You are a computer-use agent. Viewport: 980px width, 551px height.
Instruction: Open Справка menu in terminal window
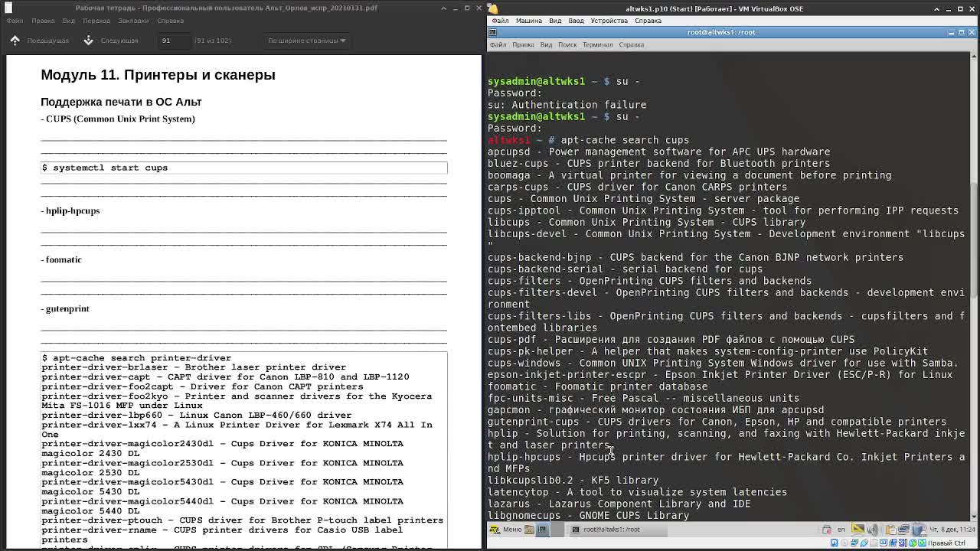point(632,44)
